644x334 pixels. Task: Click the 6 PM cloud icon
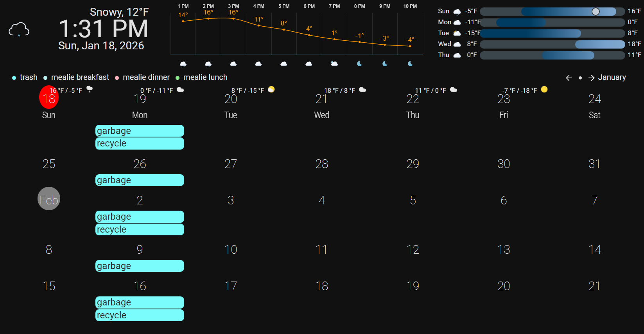(309, 63)
